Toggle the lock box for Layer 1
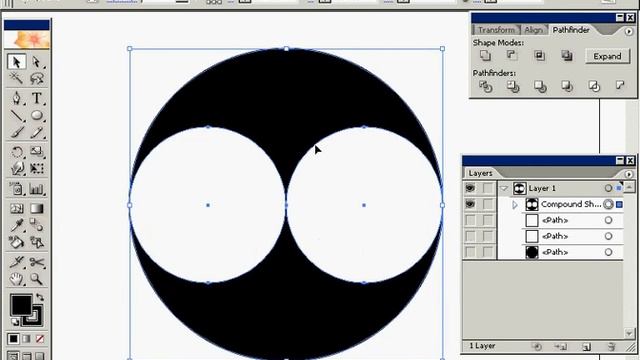Image resolution: width=640 pixels, height=360 pixels. click(x=487, y=188)
